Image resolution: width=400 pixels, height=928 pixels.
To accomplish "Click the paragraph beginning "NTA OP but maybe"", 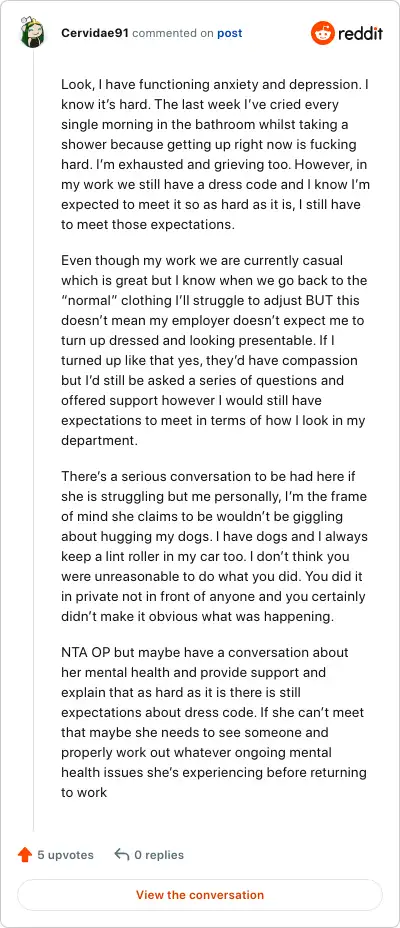I will click(x=215, y=722).
